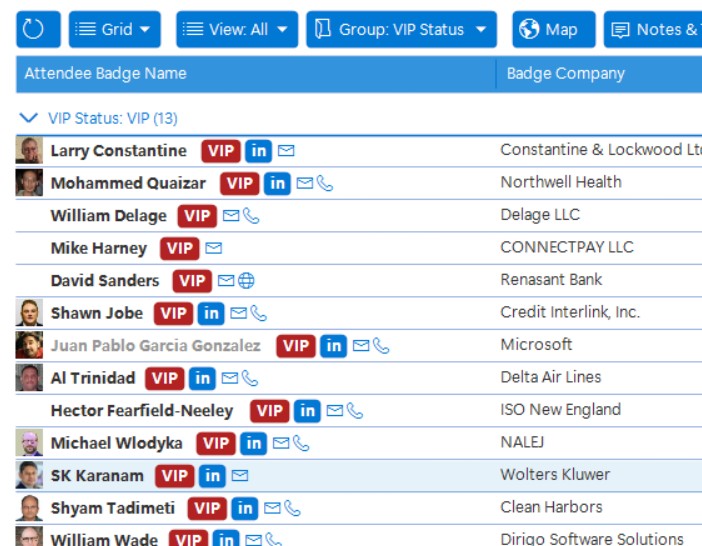Call Hector Fearfield-Neeley via phone icon
This screenshot has height=546, width=702.
tap(354, 411)
